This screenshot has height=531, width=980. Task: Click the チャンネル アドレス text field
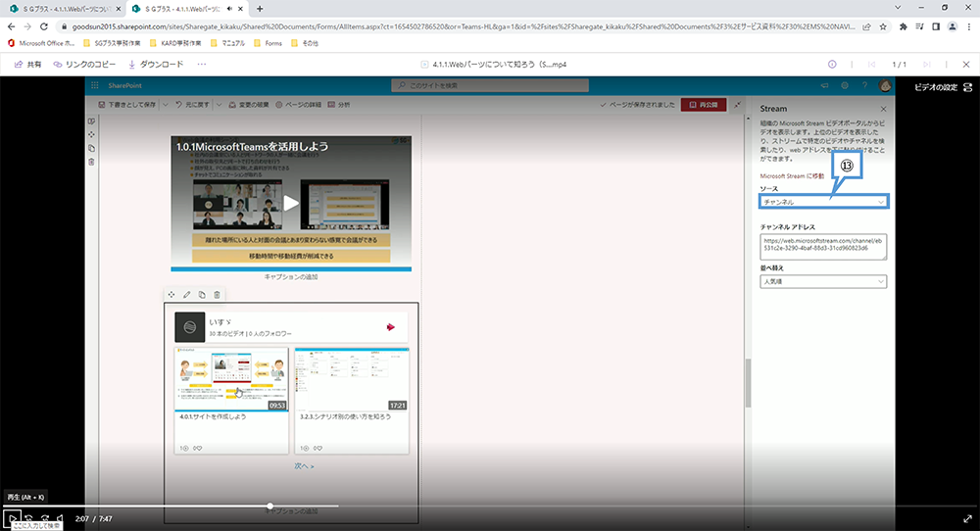tap(823, 246)
